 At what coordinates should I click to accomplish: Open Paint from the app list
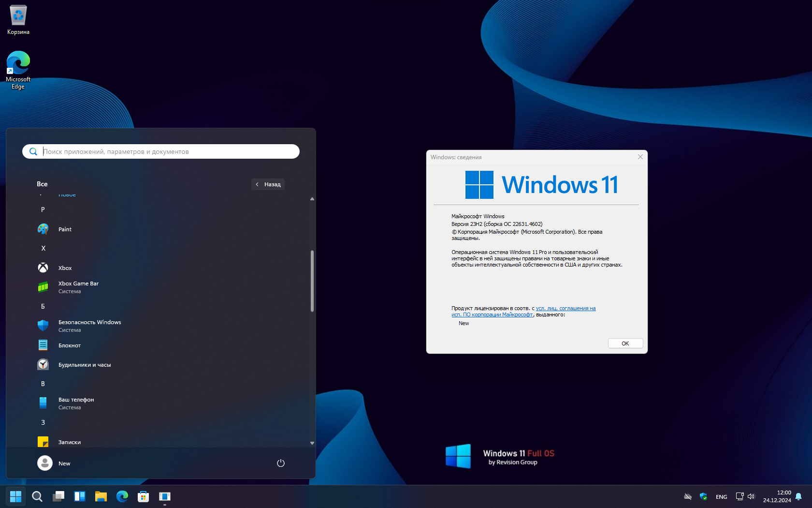[65, 229]
